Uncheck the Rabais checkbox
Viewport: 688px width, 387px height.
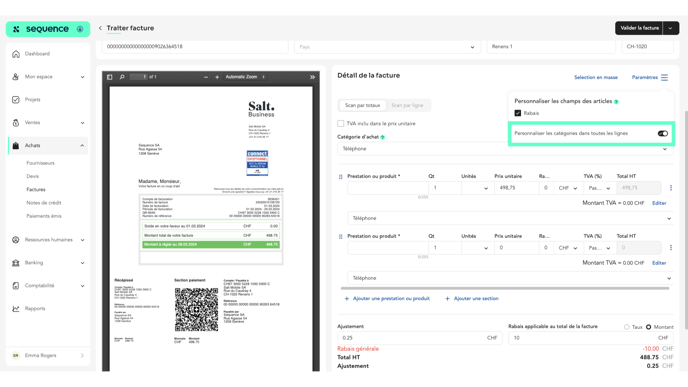pyautogui.click(x=518, y=113)
